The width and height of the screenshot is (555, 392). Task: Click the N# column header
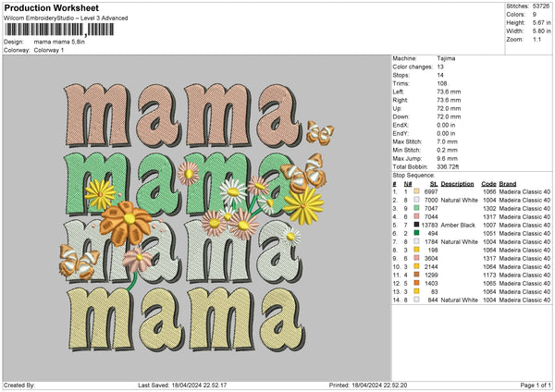[x=408, y=184]
